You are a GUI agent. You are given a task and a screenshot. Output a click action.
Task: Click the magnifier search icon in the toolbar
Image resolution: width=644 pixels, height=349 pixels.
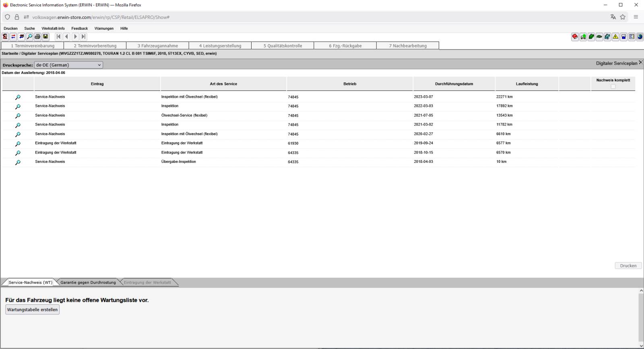pos(29,37)
